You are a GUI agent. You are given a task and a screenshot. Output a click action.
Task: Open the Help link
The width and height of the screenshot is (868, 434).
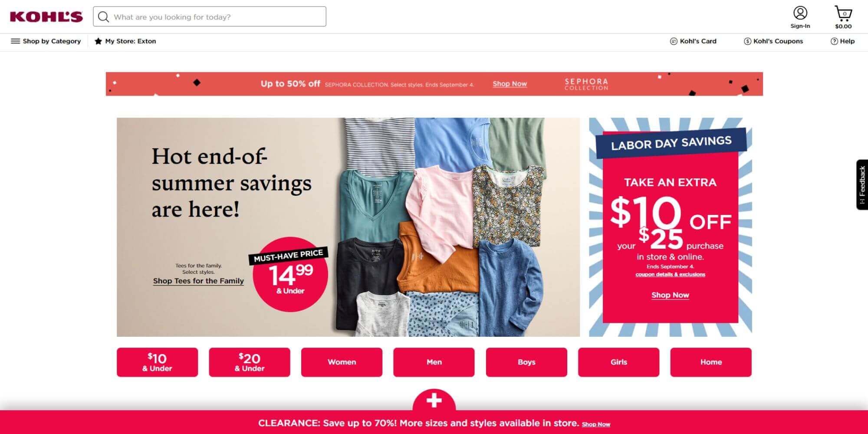[842, 41]
